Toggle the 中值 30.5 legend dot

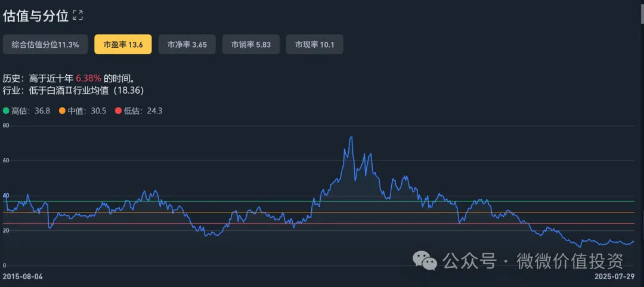(x=62, y=110)
